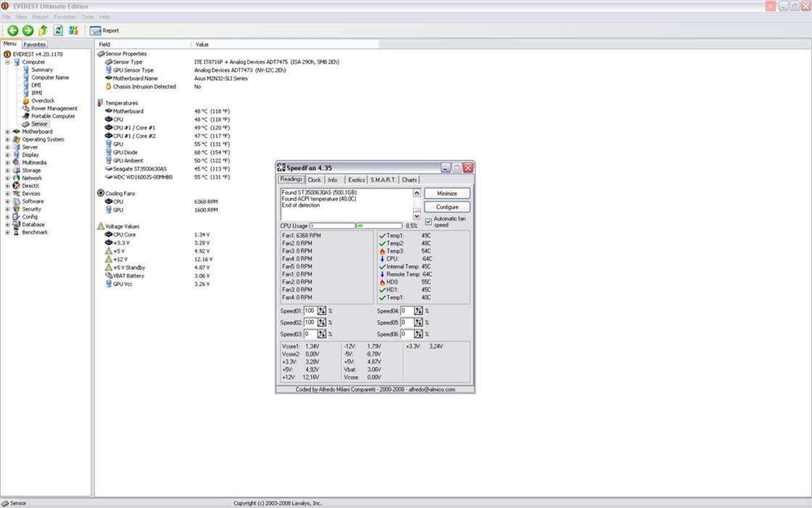Select the Software category in the tree
Viewport: 812px width, 508px height.
pos(33,201)
